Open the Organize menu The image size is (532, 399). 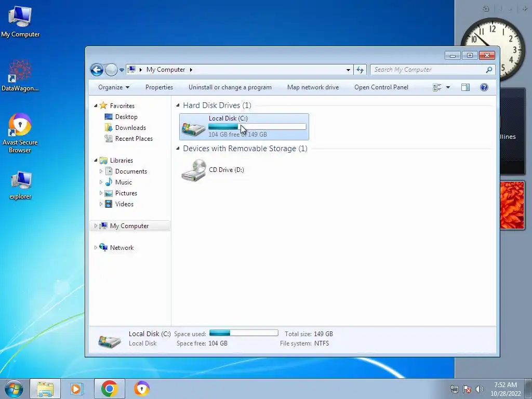[x=114, y=87]
